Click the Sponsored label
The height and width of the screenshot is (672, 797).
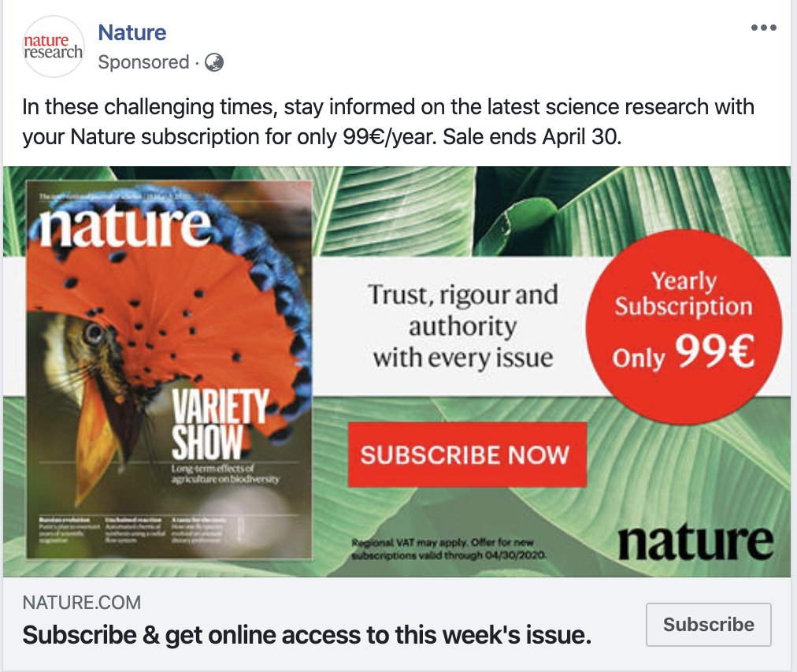coord(143,62)
